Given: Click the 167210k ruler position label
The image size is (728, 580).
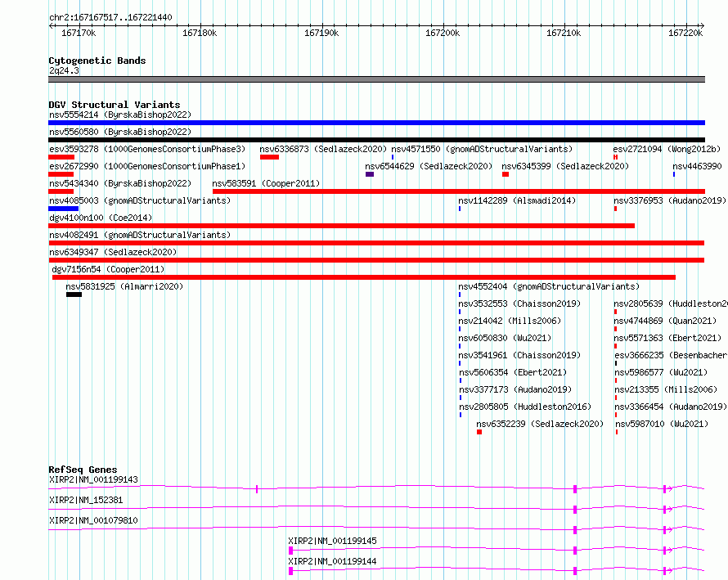Looking at the screenshot, I should [564, 33].
